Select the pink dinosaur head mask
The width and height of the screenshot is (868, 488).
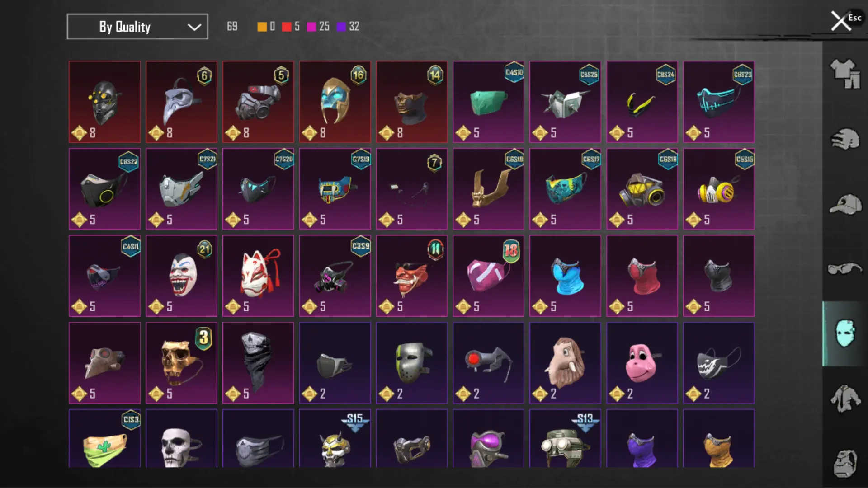click(x=642, y=363)
